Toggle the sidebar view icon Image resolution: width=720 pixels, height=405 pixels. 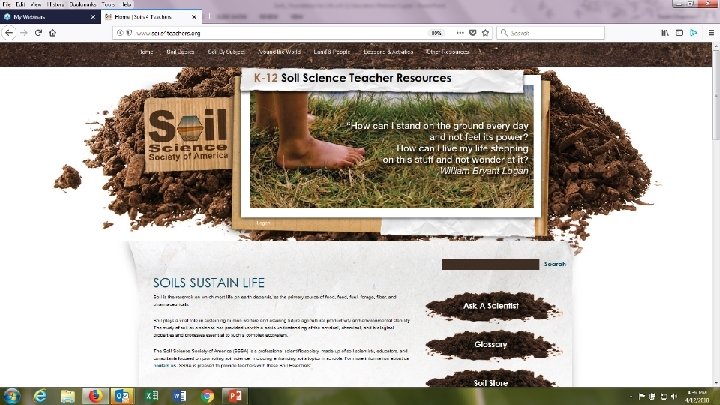pos(679,33)
